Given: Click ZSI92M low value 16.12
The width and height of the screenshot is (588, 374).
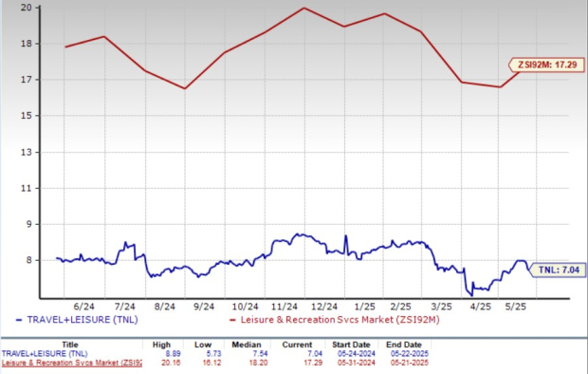Looking at the screenshot, I should click(211, 364).
